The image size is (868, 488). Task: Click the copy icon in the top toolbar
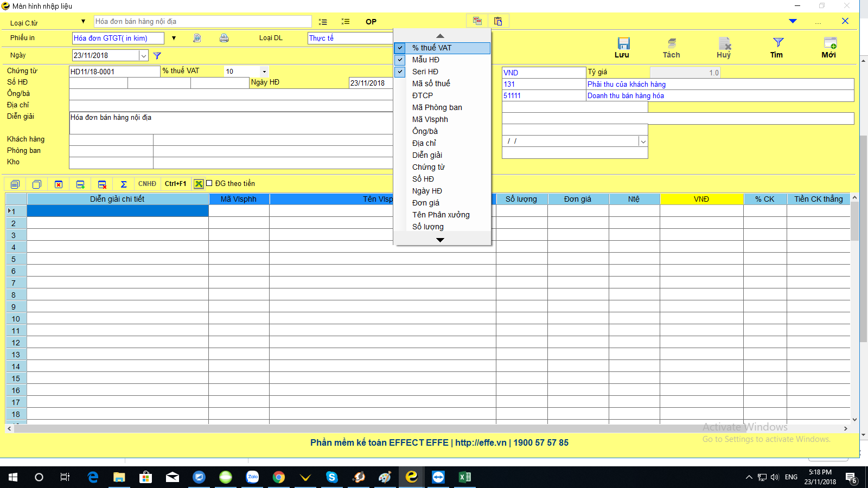477,21
